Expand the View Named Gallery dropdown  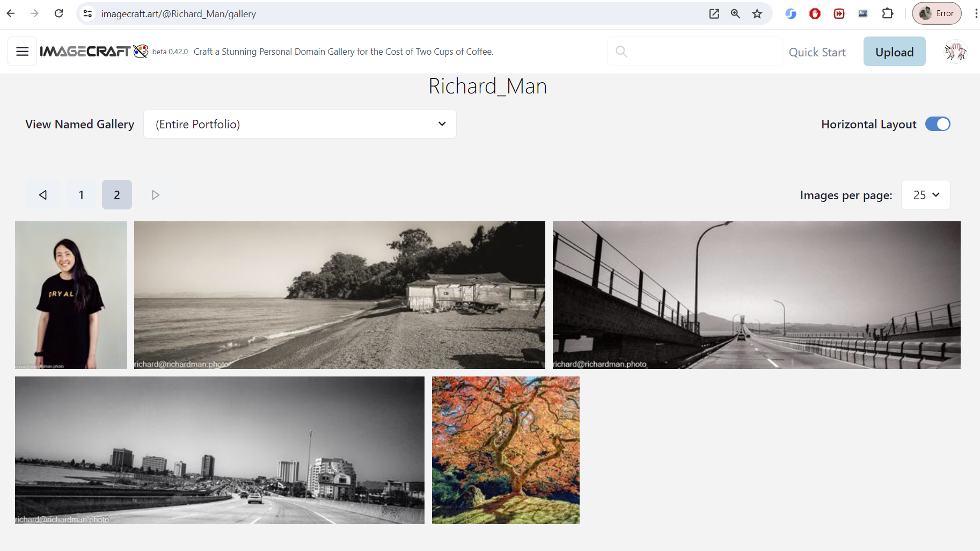(x=300, y=124)
